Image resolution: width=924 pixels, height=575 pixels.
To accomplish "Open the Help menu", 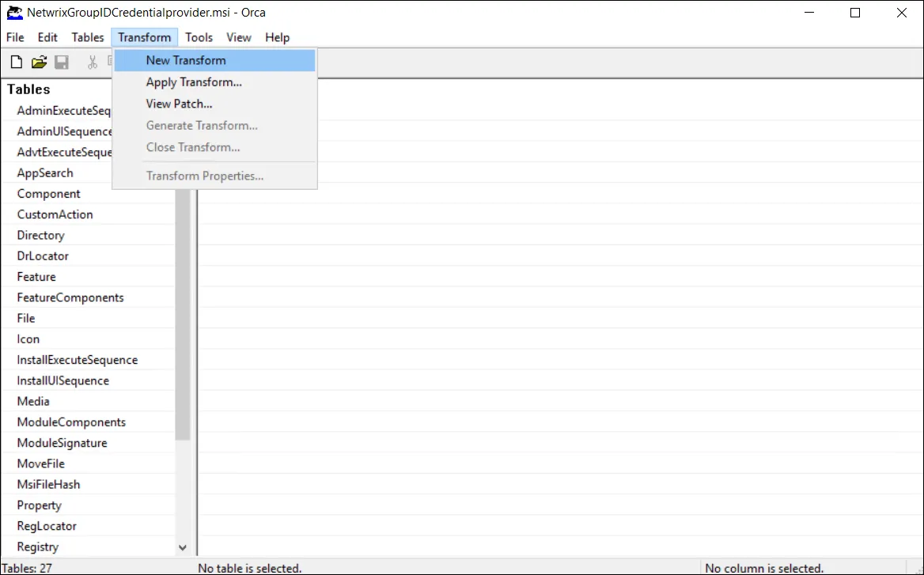I will (277, 37).
